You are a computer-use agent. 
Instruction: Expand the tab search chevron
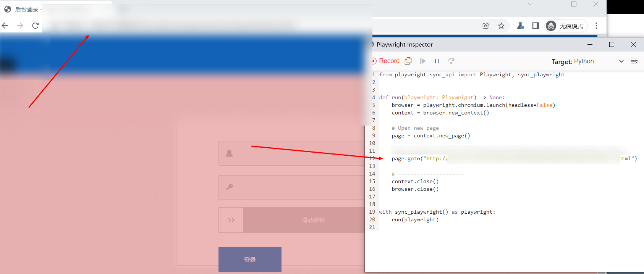coord(530,4)
